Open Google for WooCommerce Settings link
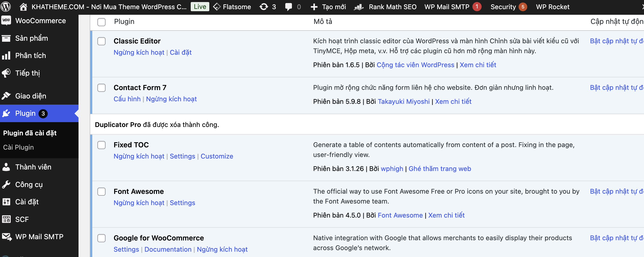644x257 pixels. click(126, 249)
